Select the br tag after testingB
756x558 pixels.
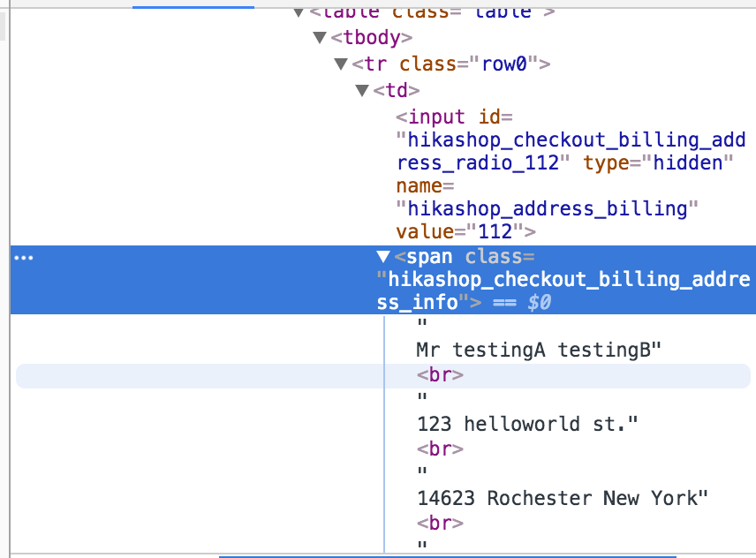tap(440, 375)
